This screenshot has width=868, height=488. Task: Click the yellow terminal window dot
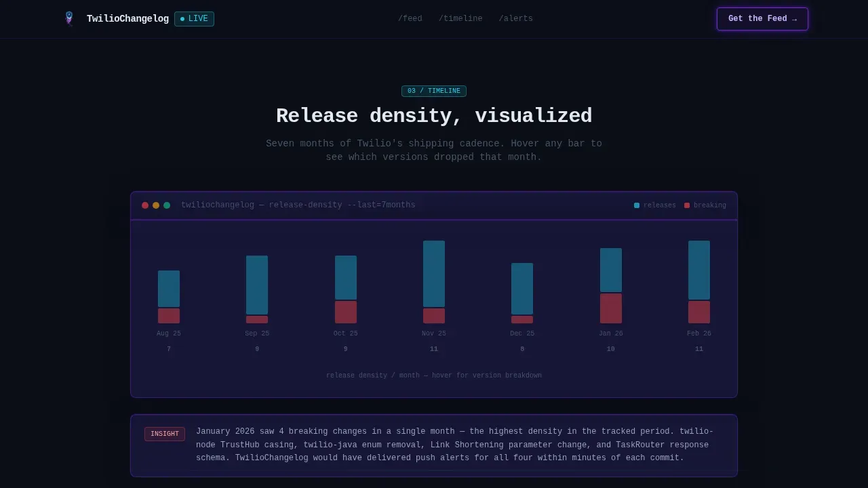click(x=156, y=205)
